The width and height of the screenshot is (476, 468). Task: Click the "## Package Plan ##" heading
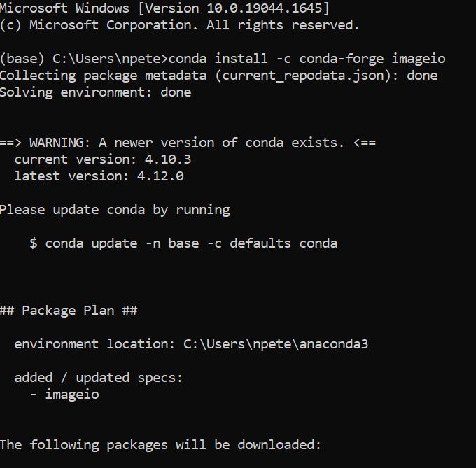pos(69,310)
